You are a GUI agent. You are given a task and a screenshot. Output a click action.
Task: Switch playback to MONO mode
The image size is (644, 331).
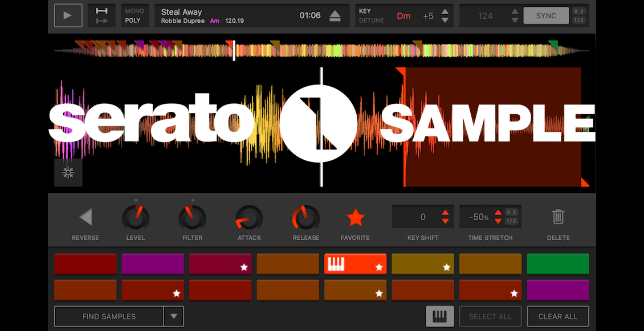135,10
